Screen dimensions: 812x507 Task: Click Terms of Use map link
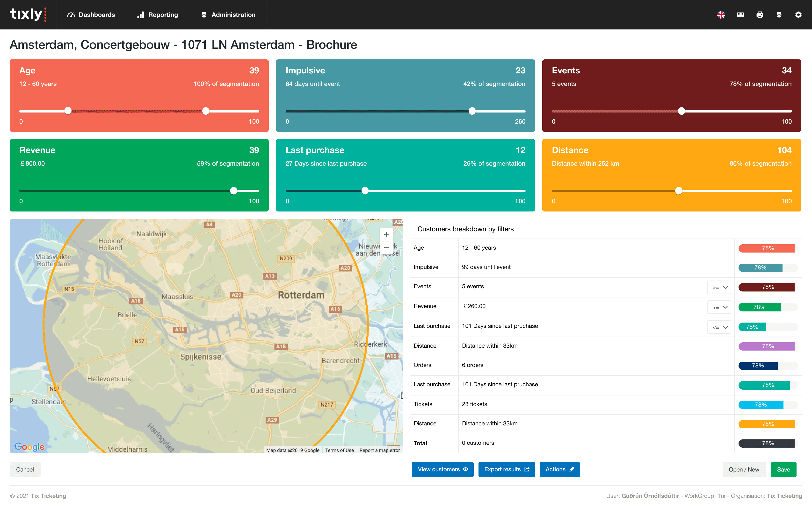click(339, 450)
